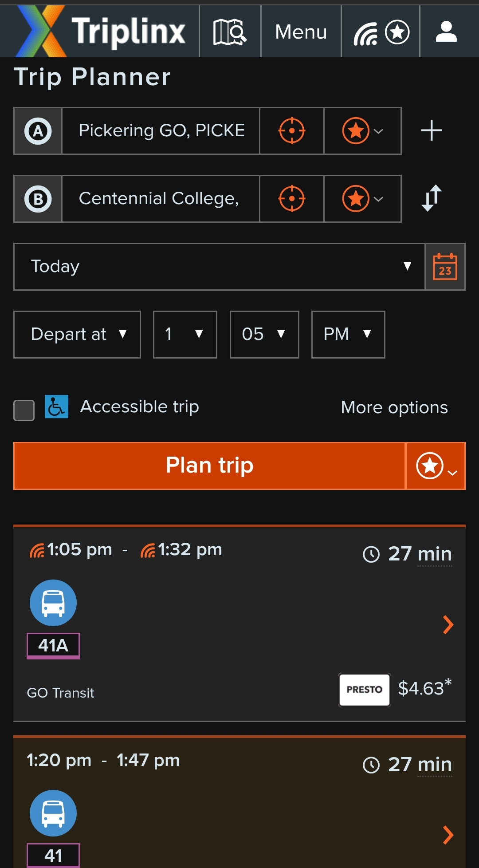This screenshot has height=868, width=479.
Task: Open favourites dropdown for origin A
Action: pos(362,131)
